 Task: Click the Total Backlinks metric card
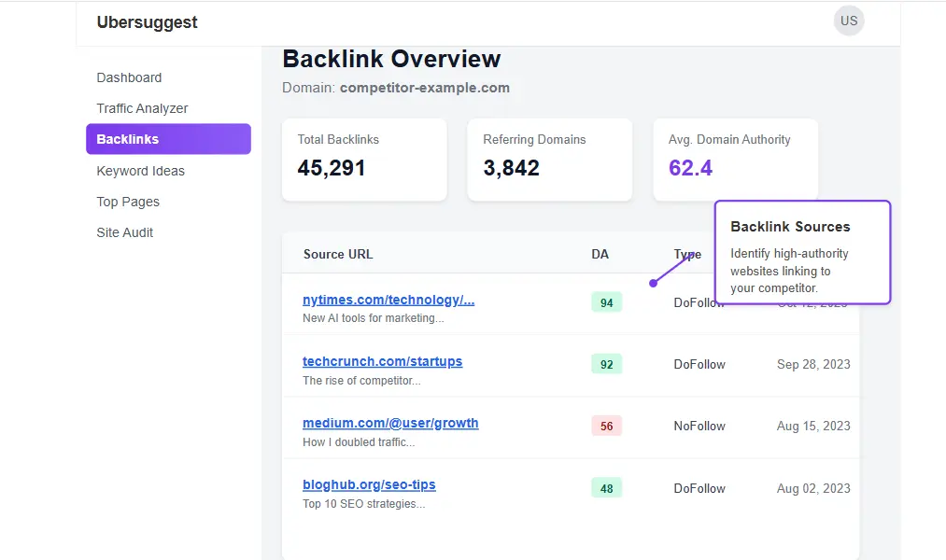(364, 160)
